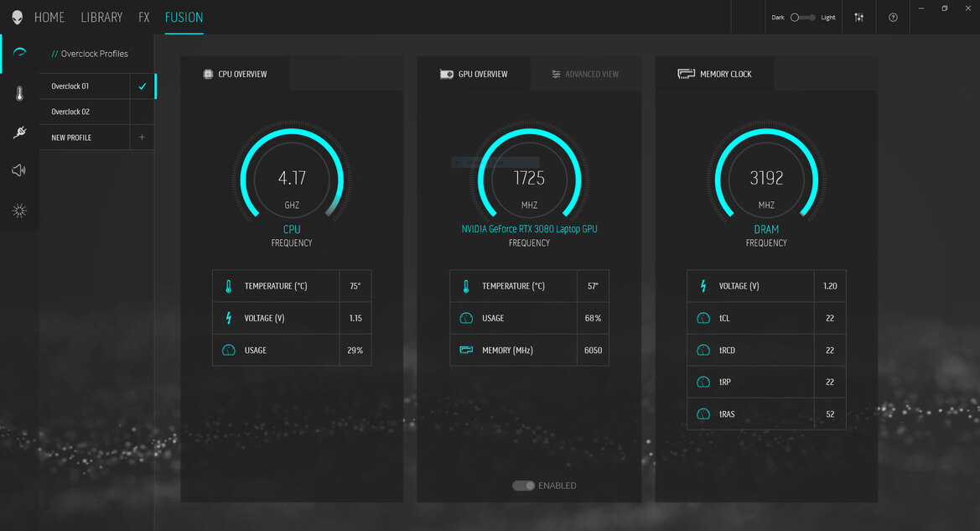980x531 pixels.
Task: Click the Alienware head logo
Action: [x=18, y=18]
